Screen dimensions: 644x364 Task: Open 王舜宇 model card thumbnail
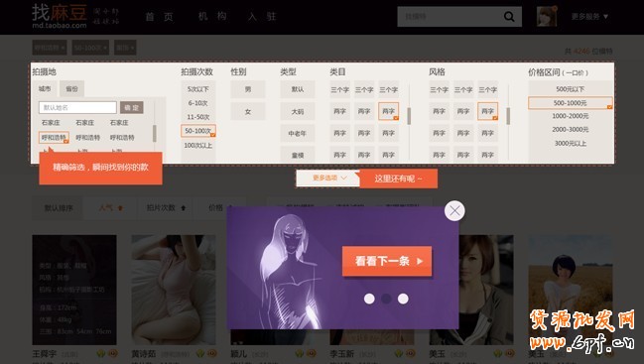(x=74, y=290)
